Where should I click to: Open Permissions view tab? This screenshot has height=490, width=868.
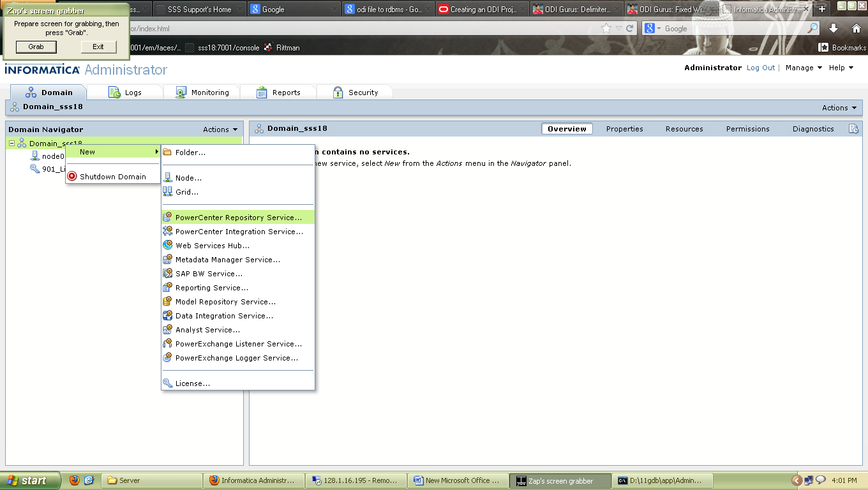[x=748, y=129]
